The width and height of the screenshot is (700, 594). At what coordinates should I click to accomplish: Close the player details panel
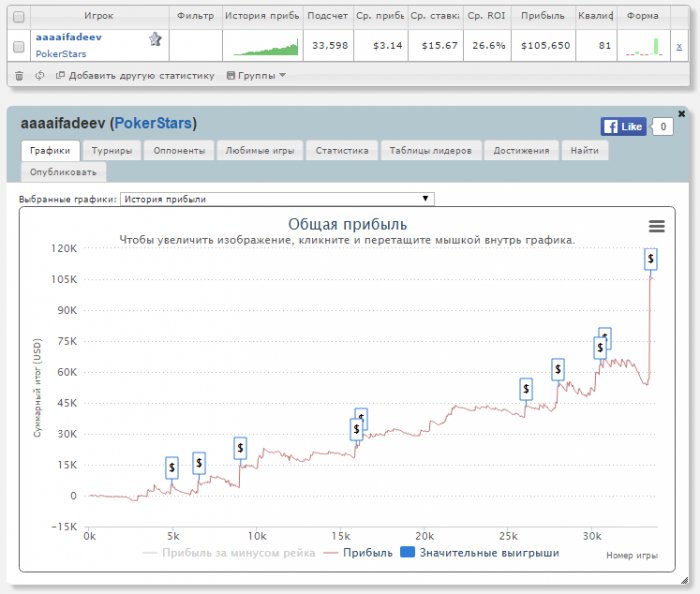tap(682, 112)
